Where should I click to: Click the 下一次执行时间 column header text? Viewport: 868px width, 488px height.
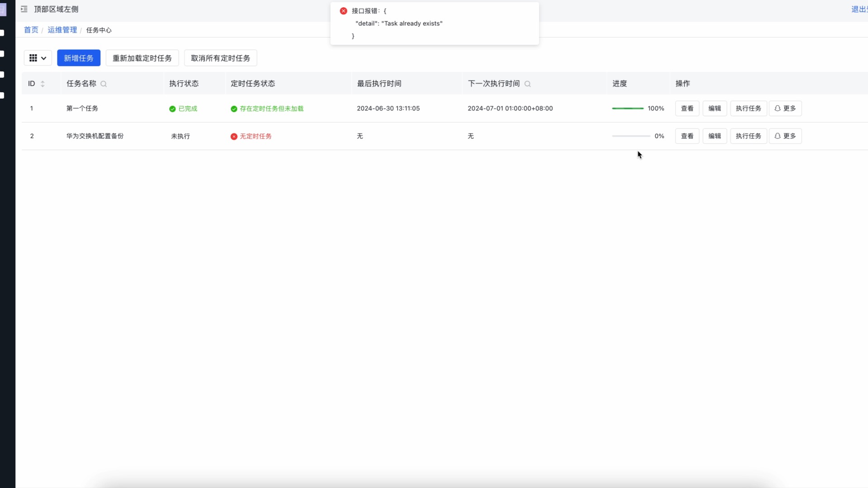pos(494,84)
